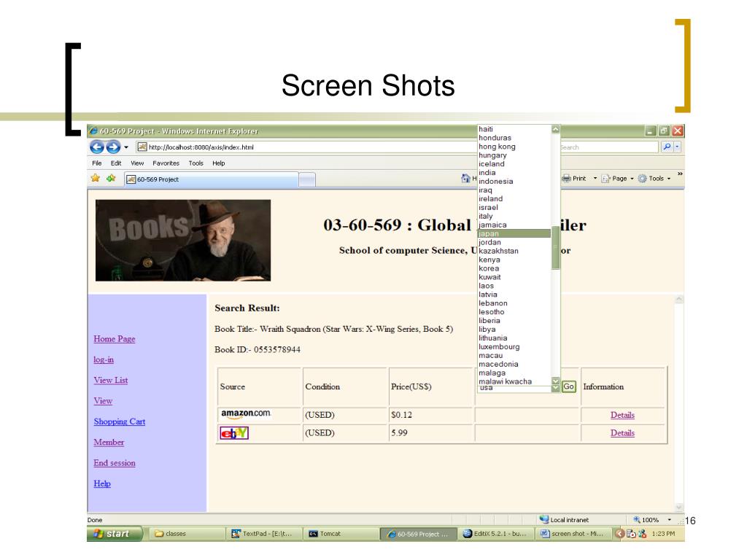
Task: Click the Favorites Center star icon
Action: coord(96,178)
